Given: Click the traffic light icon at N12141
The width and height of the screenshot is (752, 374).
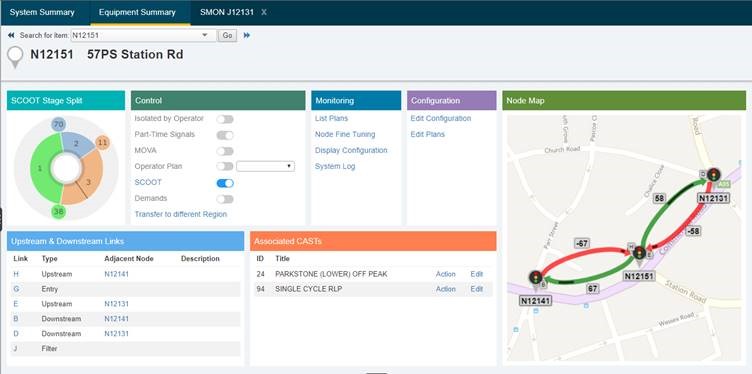Looking at the screenshot, I should coord(536,277).
